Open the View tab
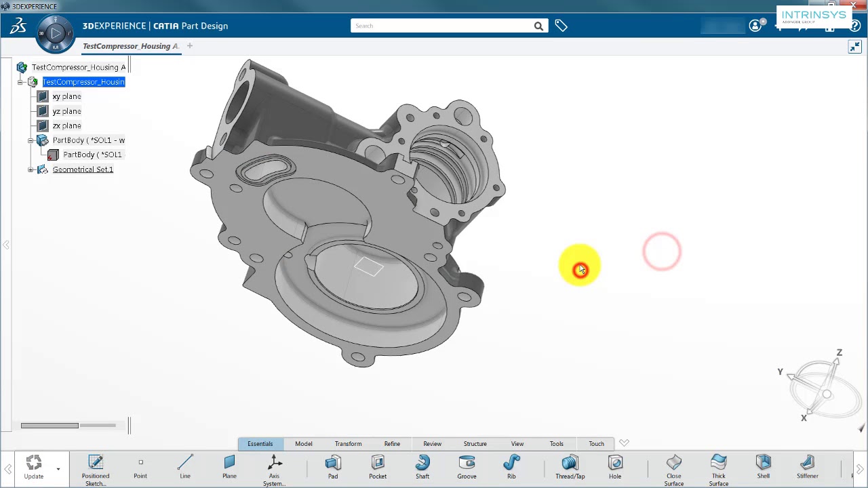The image size is (868, 488). 517,444
